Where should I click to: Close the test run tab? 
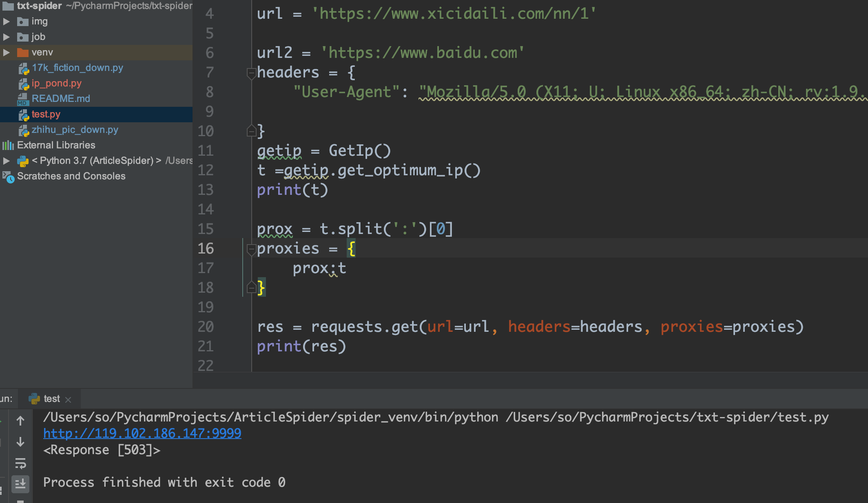tap(68, 400)
